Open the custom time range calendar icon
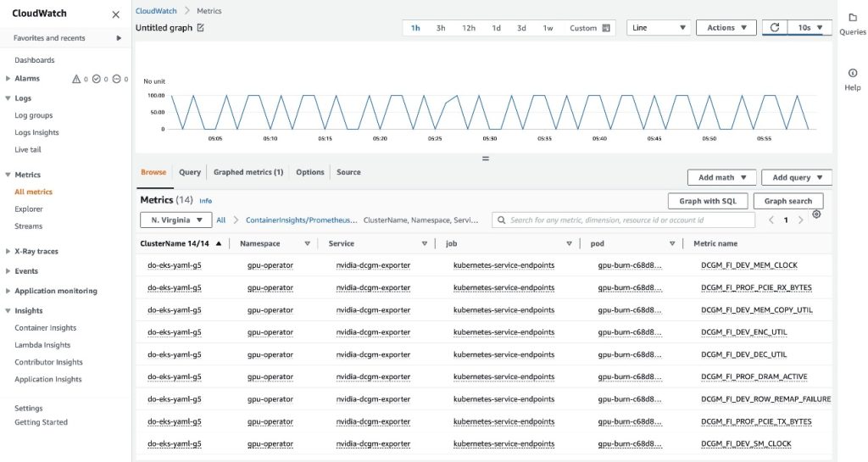This screenshot has width=868, height=462. (606, 28)
